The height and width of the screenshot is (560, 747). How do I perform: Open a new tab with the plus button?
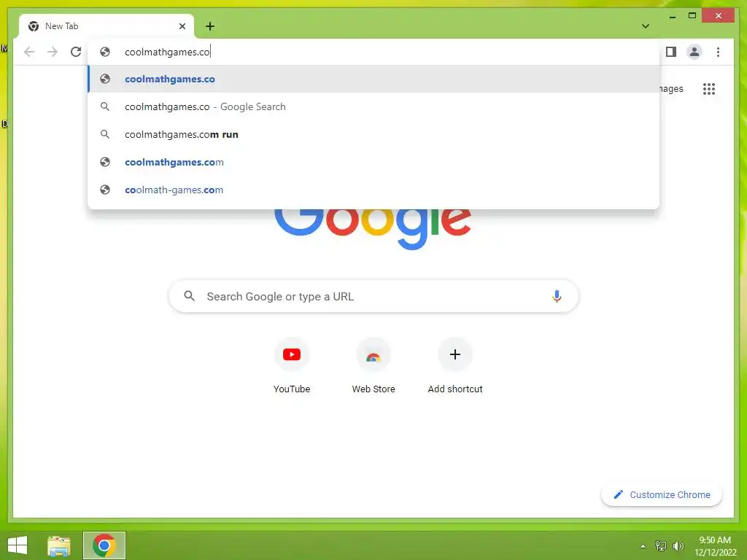[x=210, y=26]
